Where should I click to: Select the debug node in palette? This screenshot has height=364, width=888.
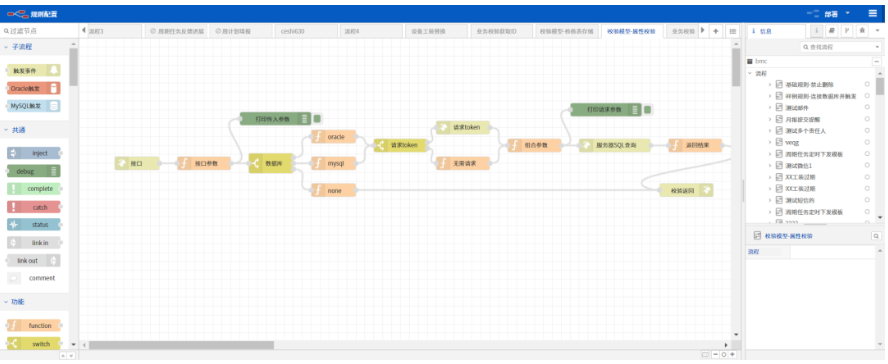point(33,171)
